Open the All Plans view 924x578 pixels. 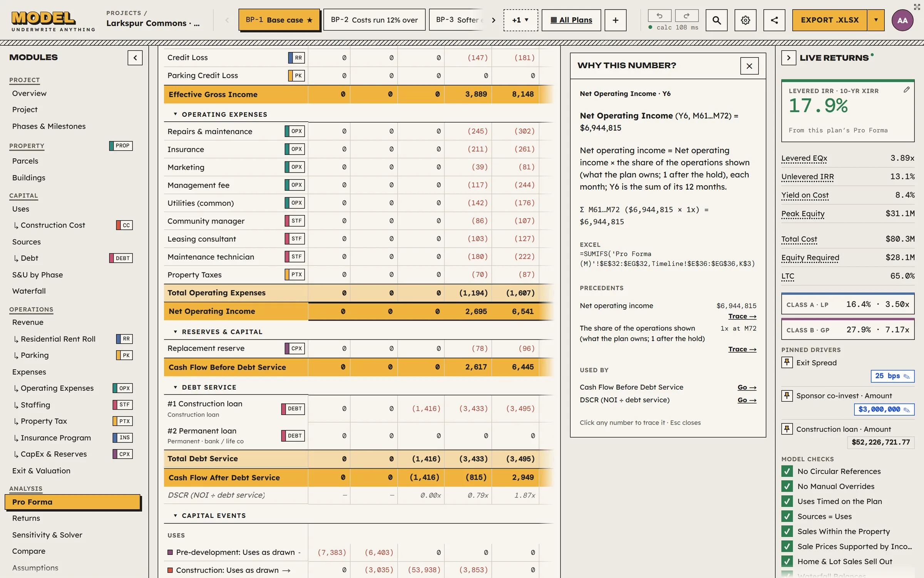(x=571, y=20)
